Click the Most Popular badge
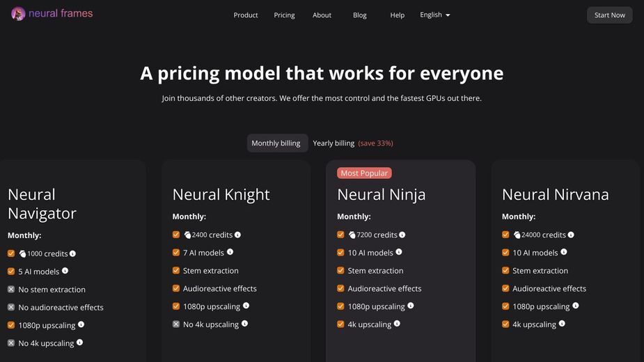This screenshot has width=644, height=362. pos(364,173)
